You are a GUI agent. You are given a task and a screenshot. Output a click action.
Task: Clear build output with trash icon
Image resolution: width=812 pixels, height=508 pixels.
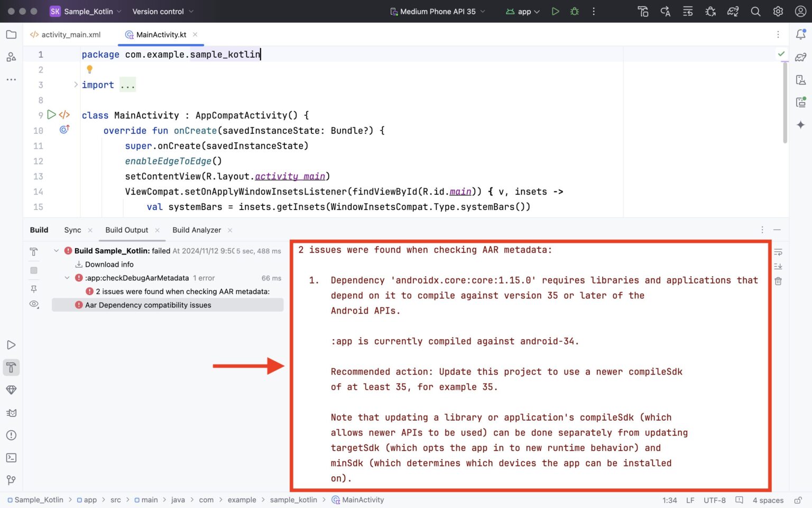click(778, 281)
